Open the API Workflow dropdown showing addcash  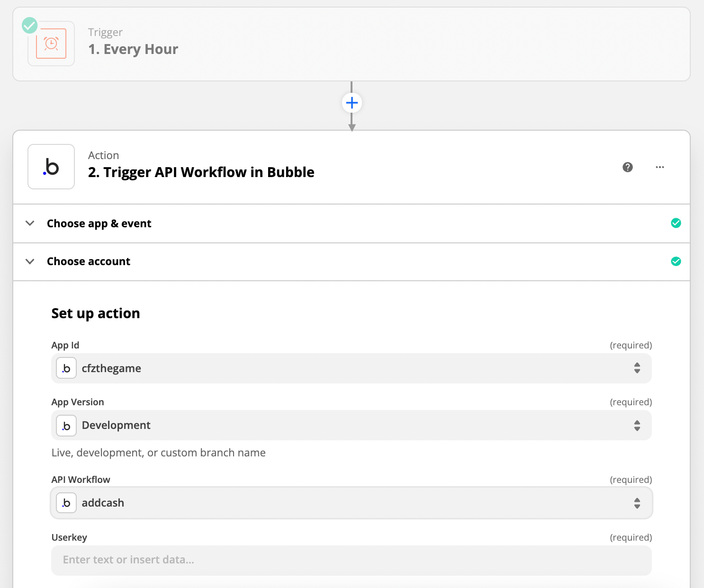pos(352,503)
